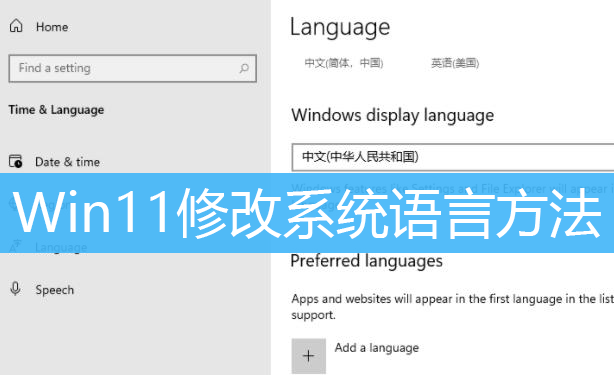
Task: Click the Apps and websites description text
Action: pos(452,307)
